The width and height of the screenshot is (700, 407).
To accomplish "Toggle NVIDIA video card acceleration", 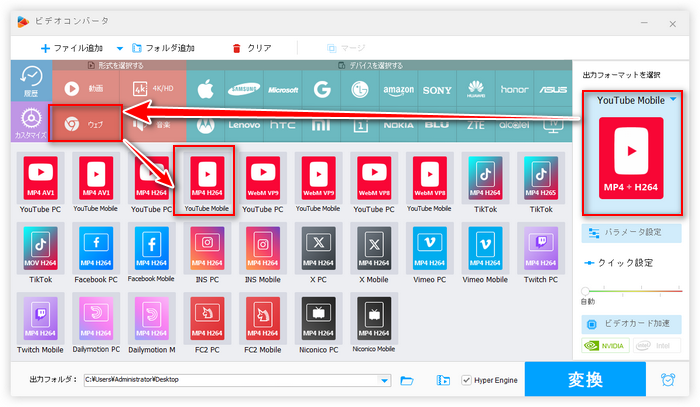I will click(x=605, y=346).
